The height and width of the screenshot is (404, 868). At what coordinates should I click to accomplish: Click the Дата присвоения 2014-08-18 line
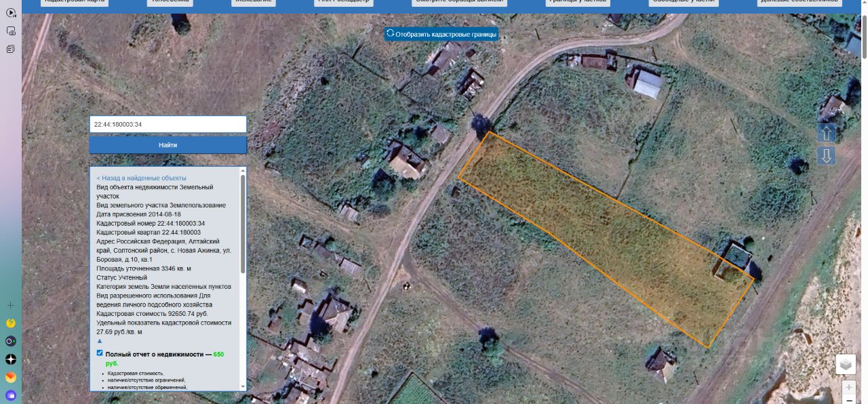[138, 214]
